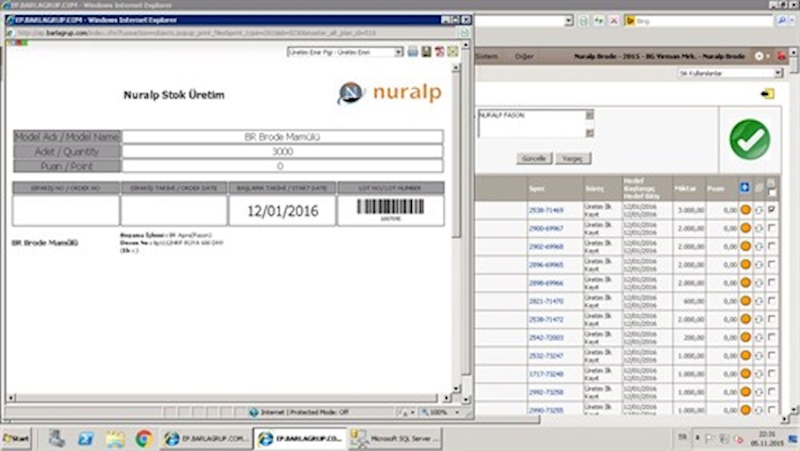
Task: Toggle the select-all checkbox in table header
Action: [772, 192]
